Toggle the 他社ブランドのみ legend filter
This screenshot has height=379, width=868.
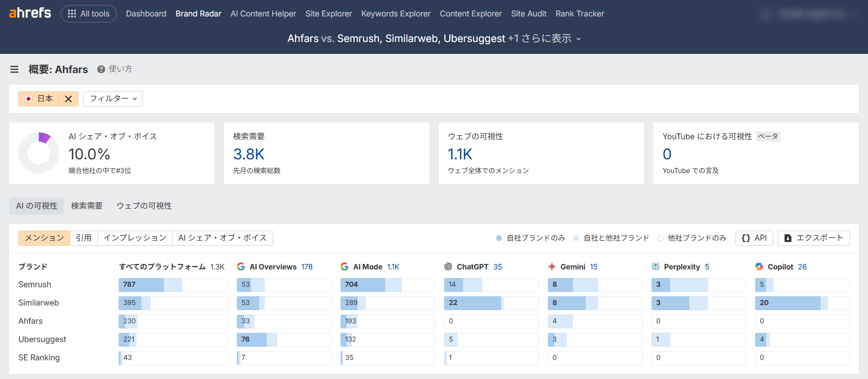click(692, 238)
